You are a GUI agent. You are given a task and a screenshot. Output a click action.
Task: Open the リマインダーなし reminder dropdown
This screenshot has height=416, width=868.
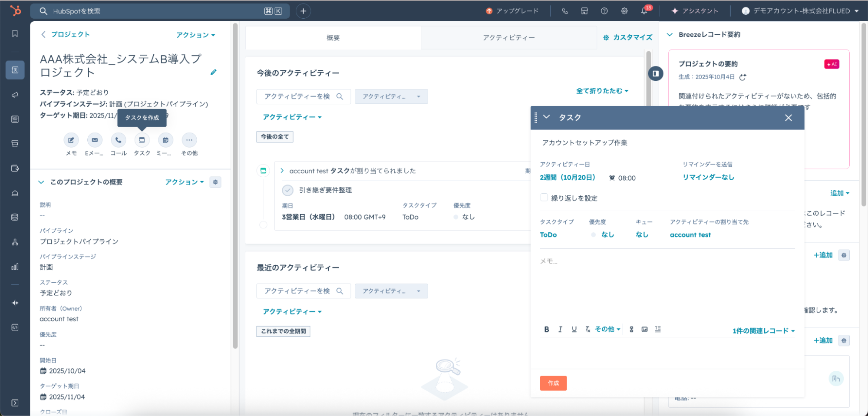click(708, 178)
